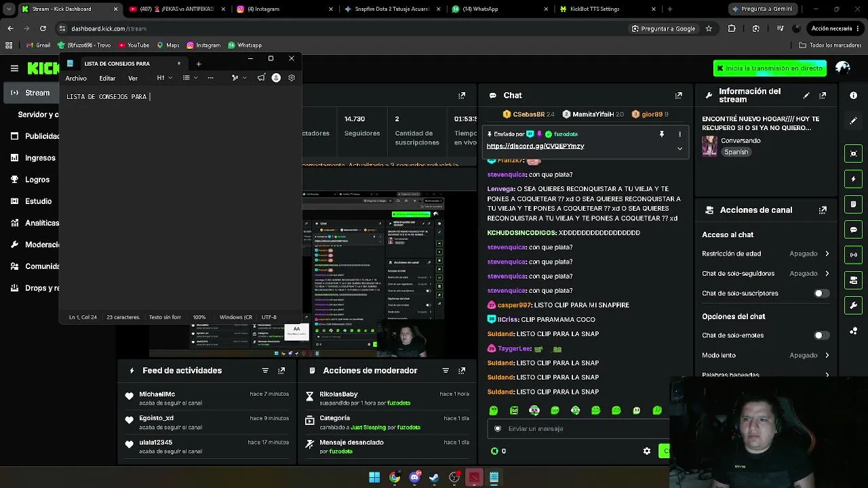Unpin the pinned chat message

click(662, 134)
